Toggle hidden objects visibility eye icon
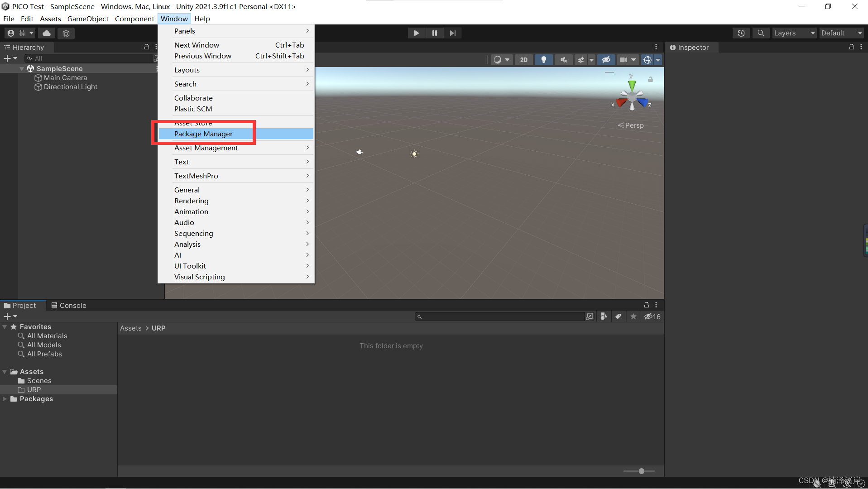Viewport: 868px width, 489px height. point(606,60)
